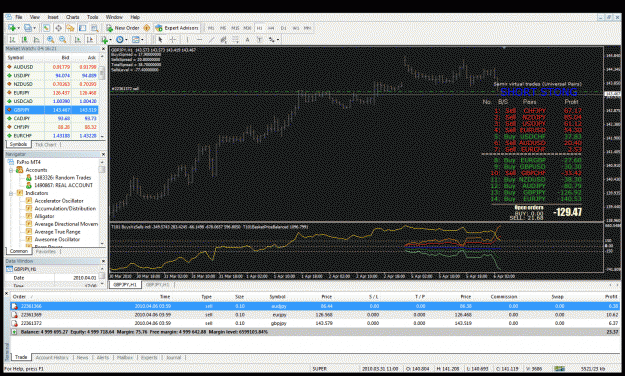Enable Auto Scroll chart icon
The width and height of the screenshot is (625, 376).
click(78, 39)
